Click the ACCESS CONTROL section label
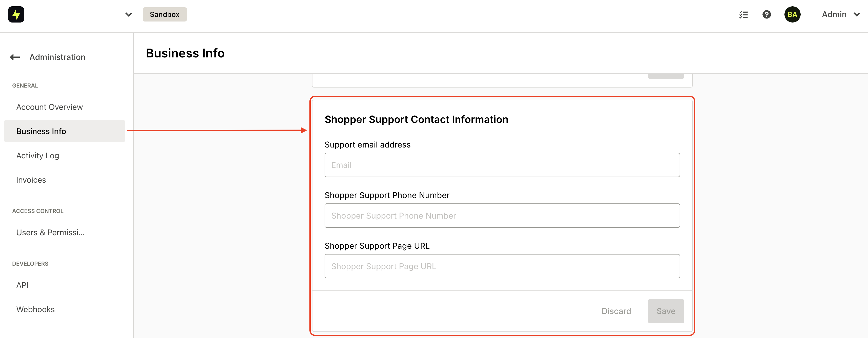 tap(38, 211)
